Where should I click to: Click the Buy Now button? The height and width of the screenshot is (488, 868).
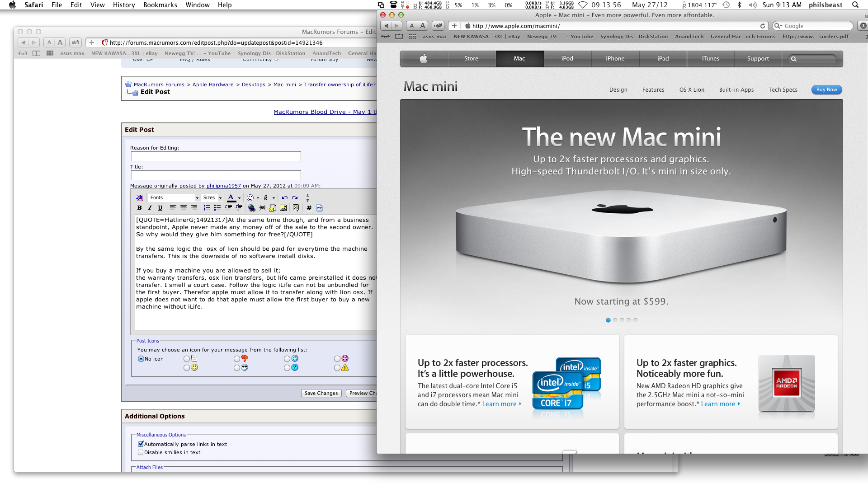pos(826,89)
